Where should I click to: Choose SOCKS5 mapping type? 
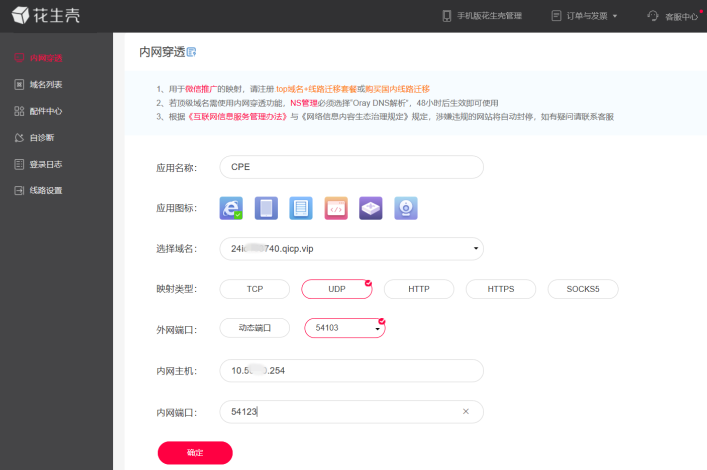(x=583, y=289)
